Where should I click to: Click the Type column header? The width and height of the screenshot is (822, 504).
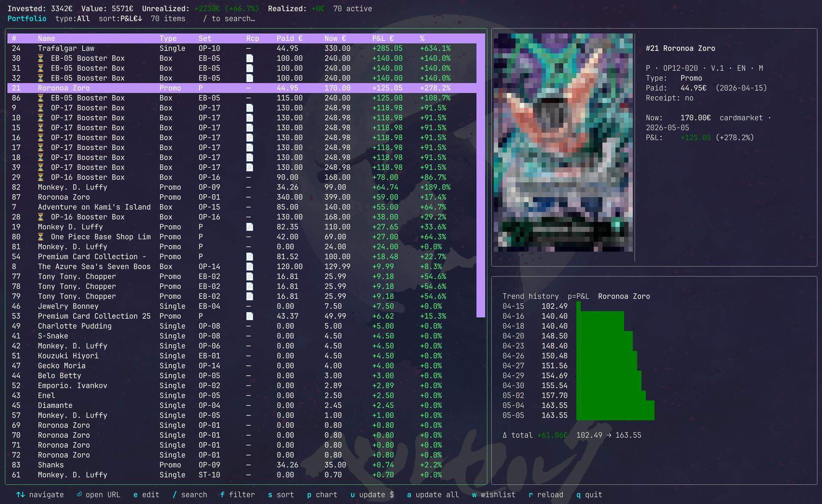168,39
